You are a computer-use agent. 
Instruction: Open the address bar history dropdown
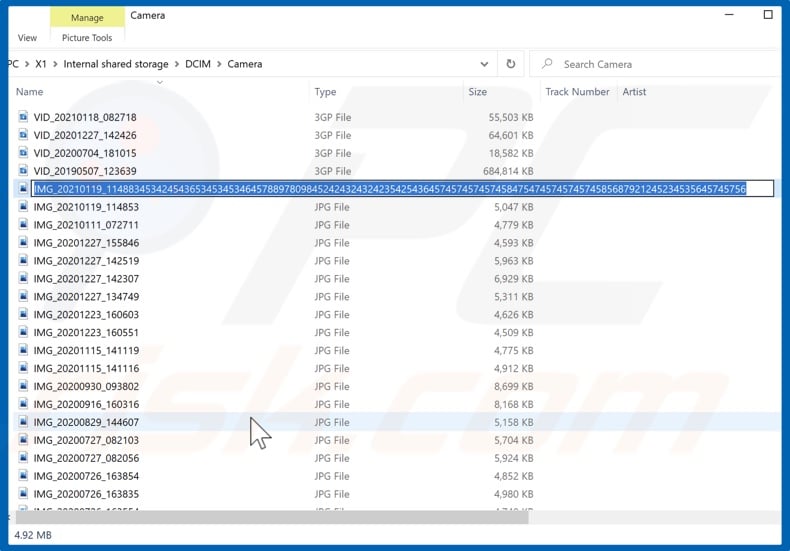click(x=484, y=64)
